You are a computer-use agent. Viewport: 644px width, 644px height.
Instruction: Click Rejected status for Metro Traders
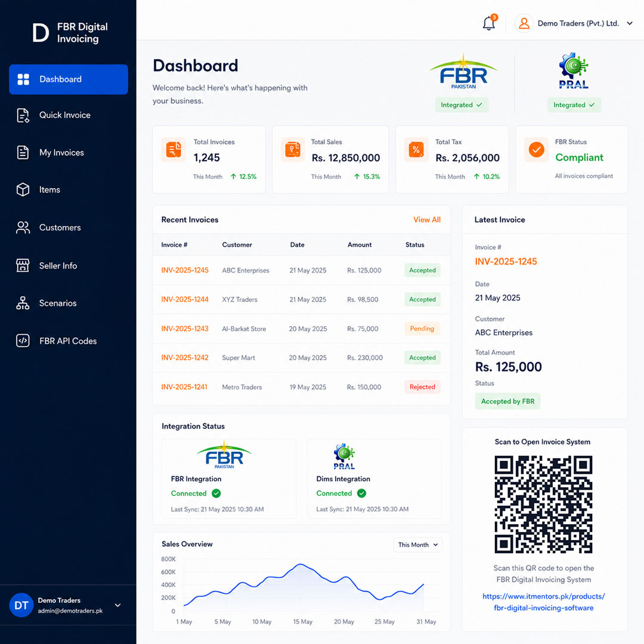(x=422, y=387)
